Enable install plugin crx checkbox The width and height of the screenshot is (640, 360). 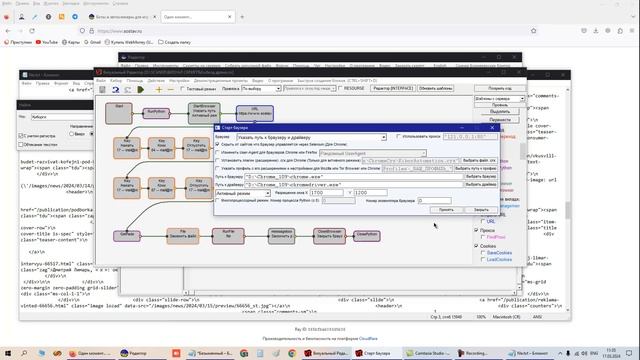pyautogui.click(x=217, y=161)
